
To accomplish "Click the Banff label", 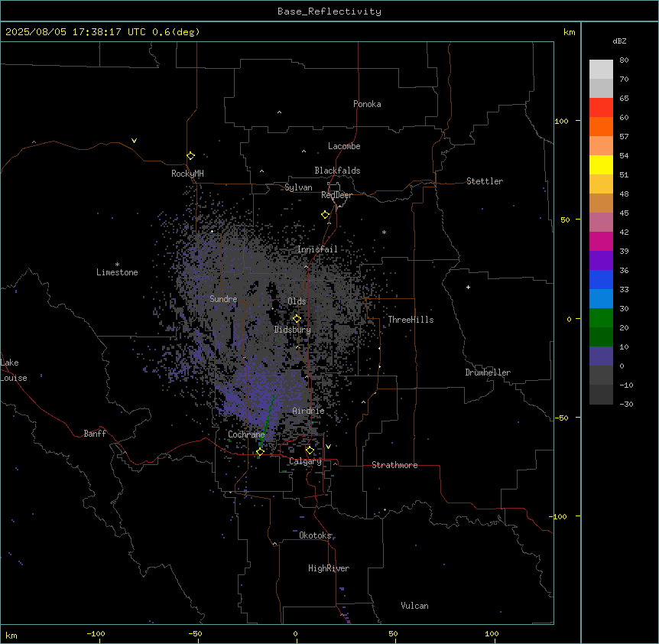I will click(x=95, y=434).
